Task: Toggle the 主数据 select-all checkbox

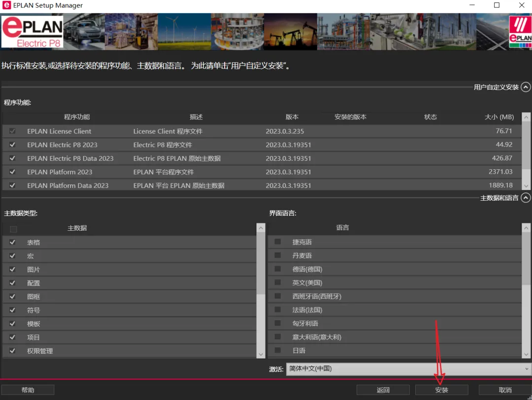Action: click(x=14, y=229)
